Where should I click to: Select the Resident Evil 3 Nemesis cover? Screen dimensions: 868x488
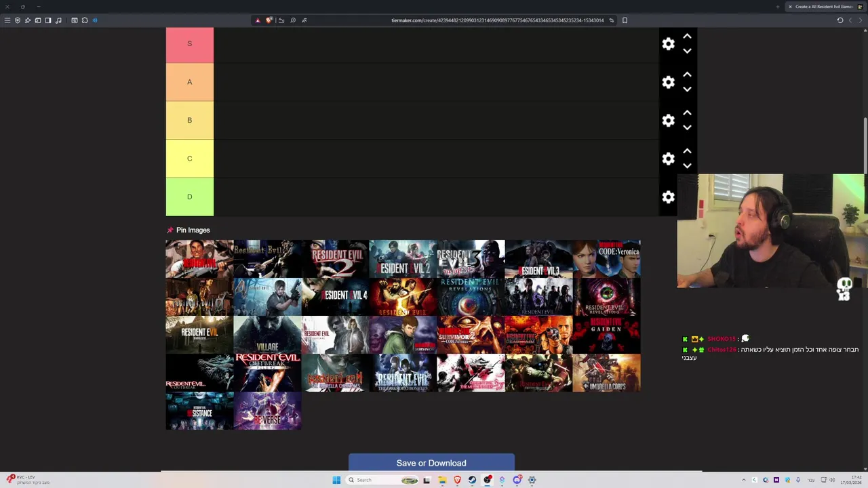tap(471, 259)
